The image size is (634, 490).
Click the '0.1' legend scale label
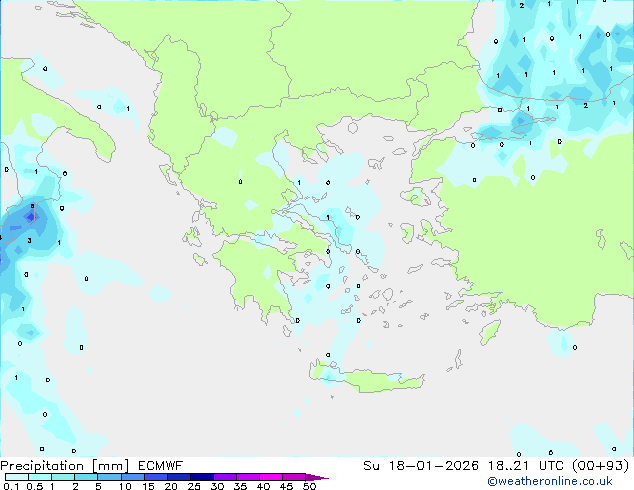(11, 486)
